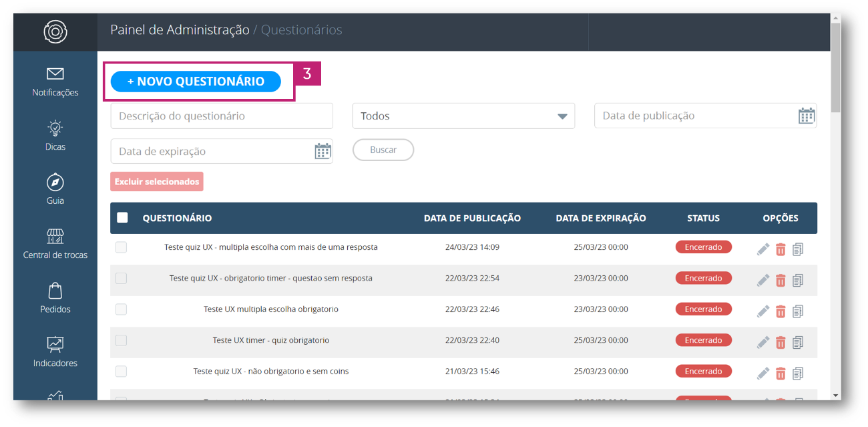Click the app logo icon in header
The image size is (868, 427).
pyautogui.click(x=55, y=31)
